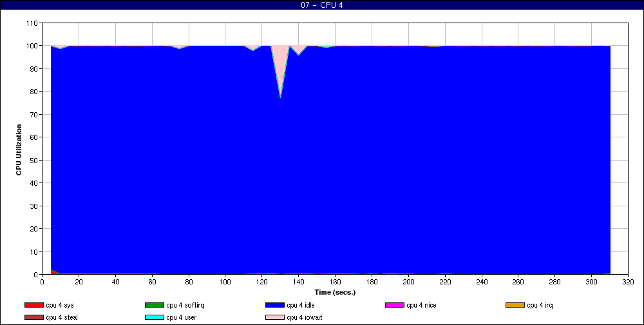Click the magenta cpu 4 nice legend swatch
Screen dimensions: 644x325
point(395,305)
